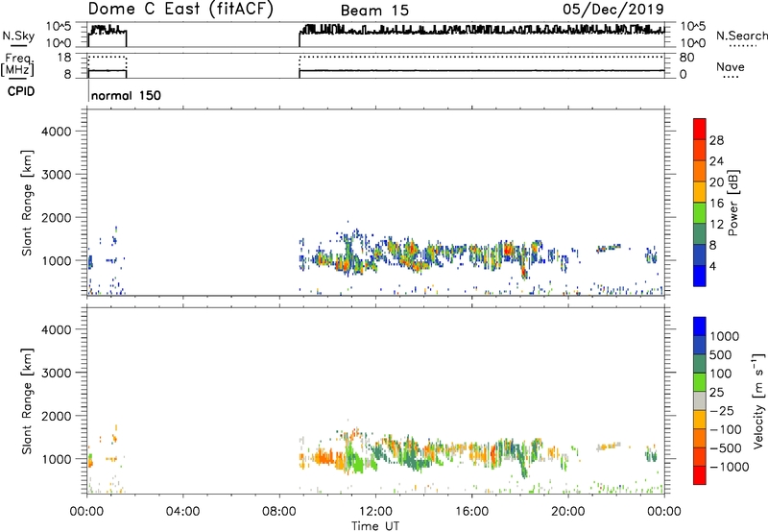The width and height of the screenshot is (768, 532).
Task: Click the 'N.Sky' legend label
Action: [18, 36]
